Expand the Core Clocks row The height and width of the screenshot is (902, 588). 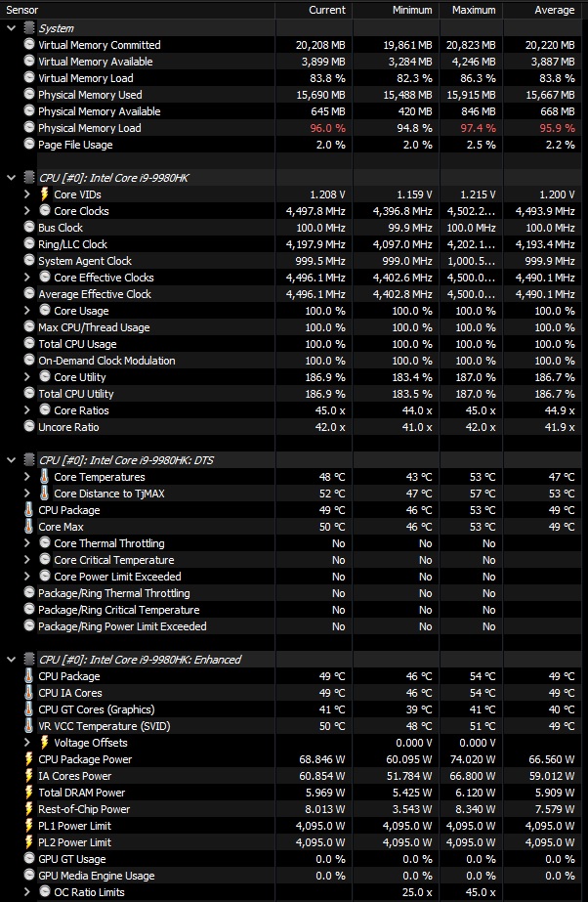pyautogui.click(x=27, y=211)
